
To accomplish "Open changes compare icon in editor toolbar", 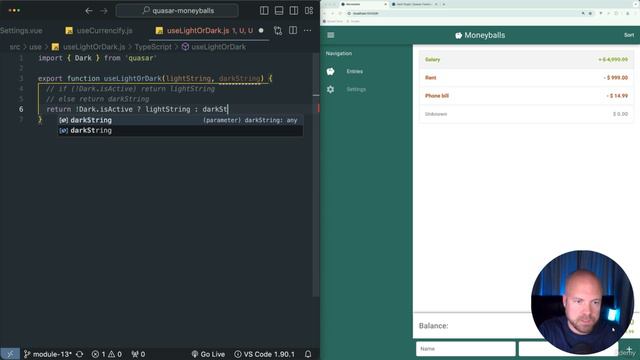I will click(x=278, y=31).
